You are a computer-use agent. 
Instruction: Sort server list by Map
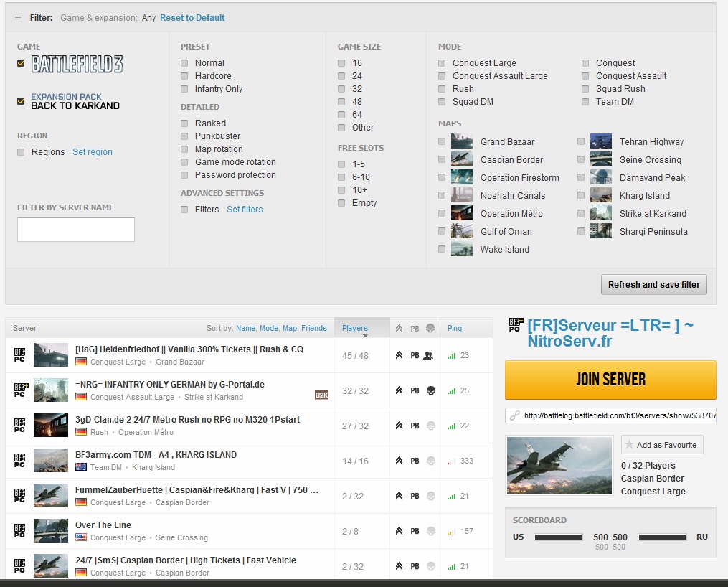(290, 328)
